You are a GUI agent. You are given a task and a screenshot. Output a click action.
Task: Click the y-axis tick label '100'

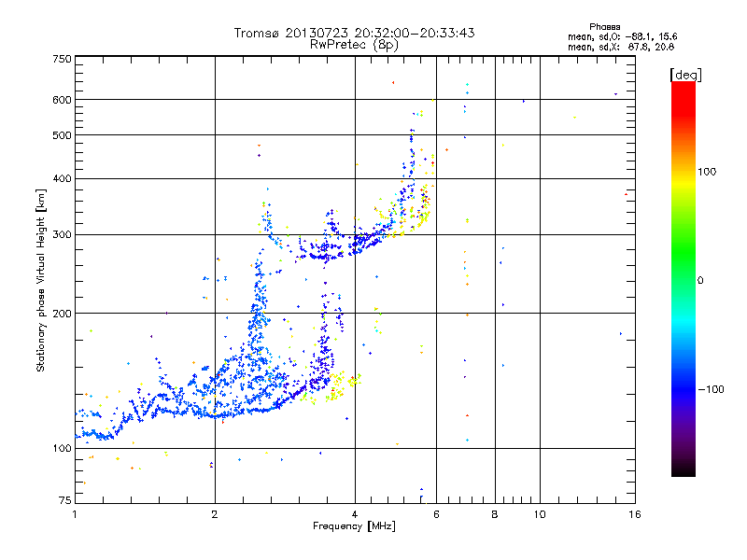tap(62, 449)
